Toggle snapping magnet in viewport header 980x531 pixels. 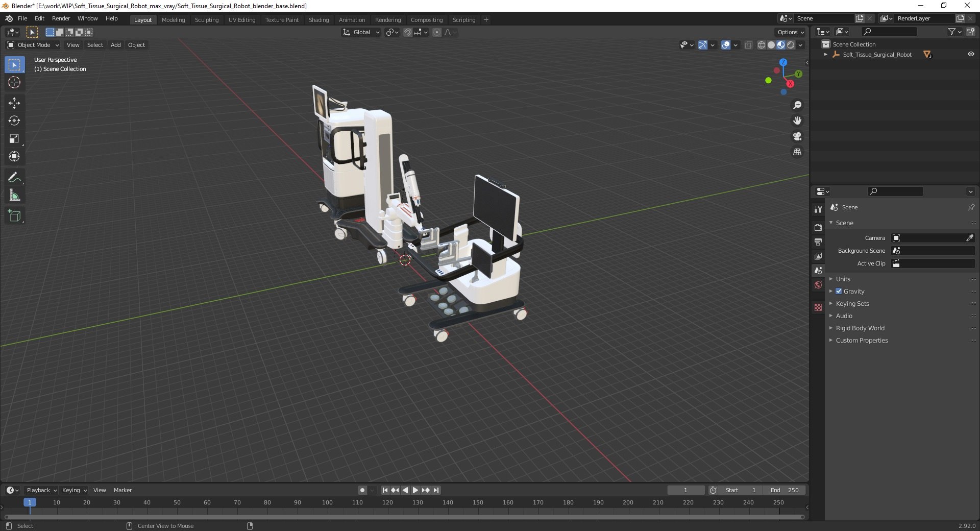point(408,32)
